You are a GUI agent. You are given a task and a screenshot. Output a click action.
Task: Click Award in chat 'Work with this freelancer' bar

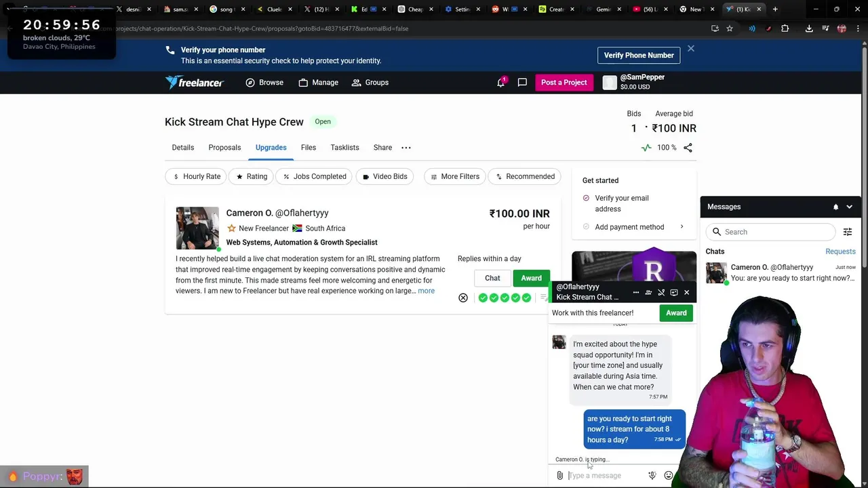click(676, 313)
